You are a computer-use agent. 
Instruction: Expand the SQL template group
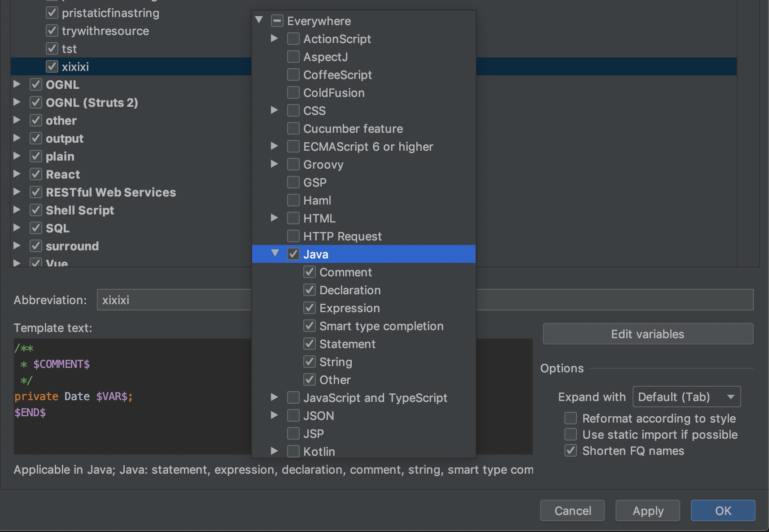[x=17, y=227]
